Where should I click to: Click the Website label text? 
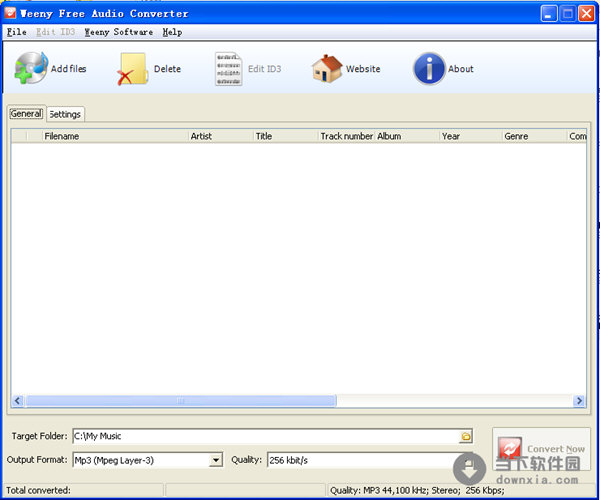(x=363, y=69)
